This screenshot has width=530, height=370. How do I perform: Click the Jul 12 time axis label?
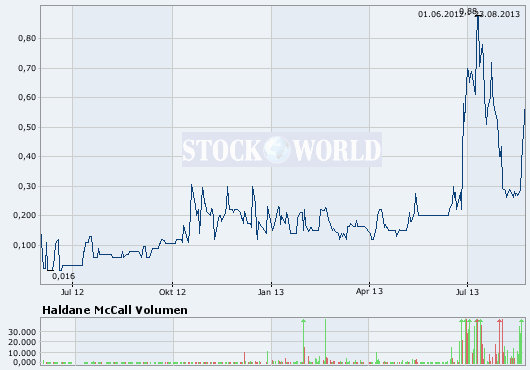tap(72, 292)
